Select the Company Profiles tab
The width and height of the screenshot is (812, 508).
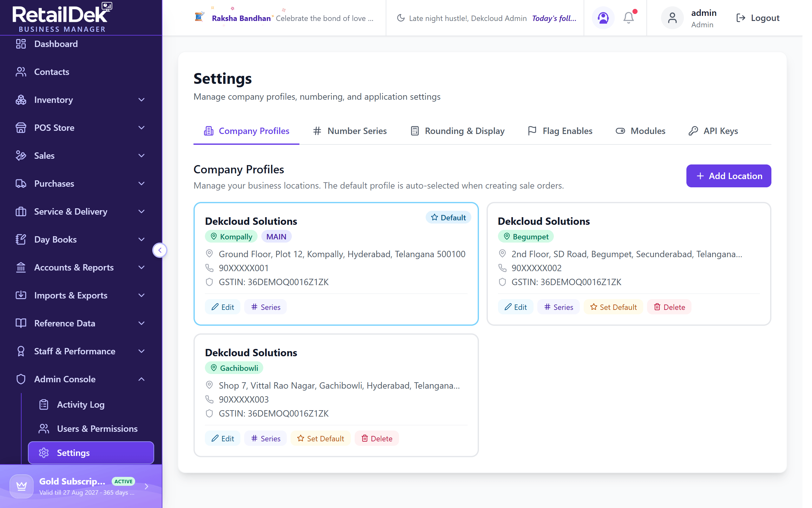pyautogui.click(x=246, y=131)
